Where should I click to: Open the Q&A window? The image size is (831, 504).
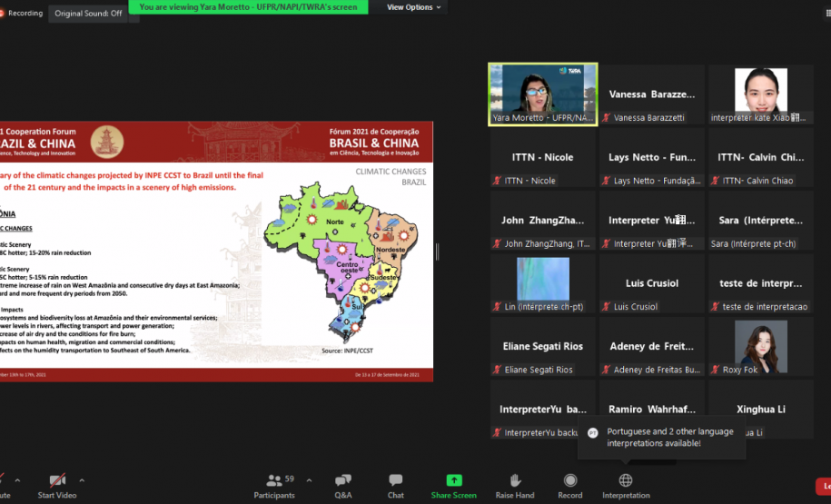(x=342, y=485)
